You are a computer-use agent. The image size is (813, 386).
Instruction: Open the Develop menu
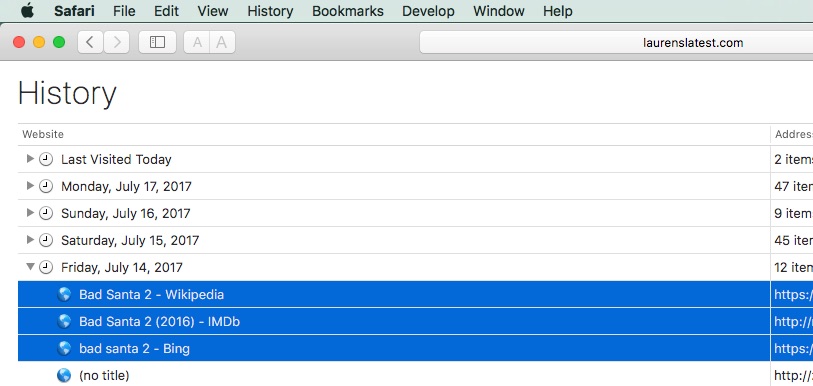[x=428, y=11]
